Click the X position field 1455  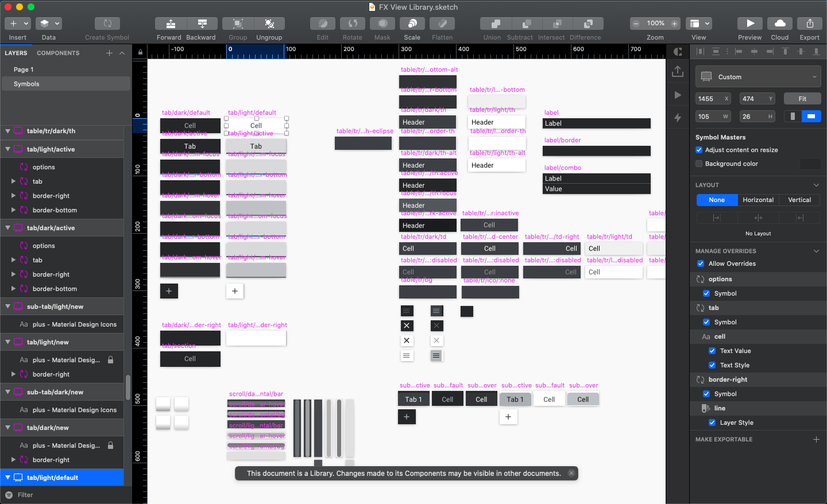(x=713, y=99)
